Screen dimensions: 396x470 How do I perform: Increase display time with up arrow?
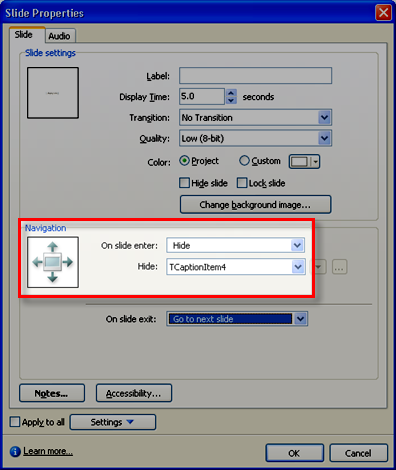coord(231,93)
